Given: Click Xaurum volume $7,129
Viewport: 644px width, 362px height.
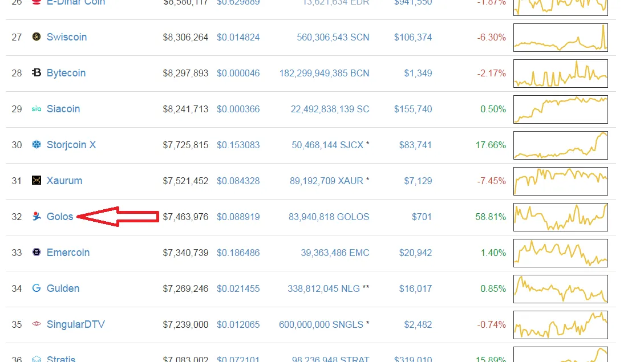Looking at the screenshot, I should [x=418, y=181].
